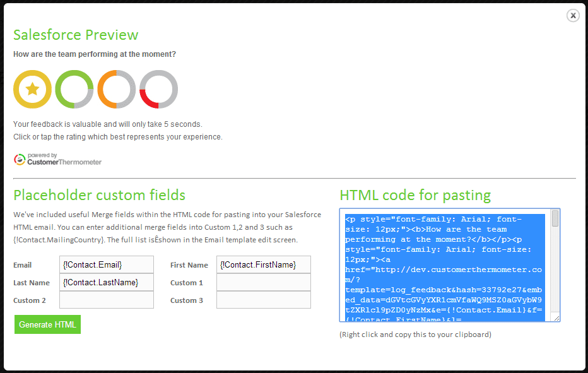Edit the Last Name merge field

(107, 282)
